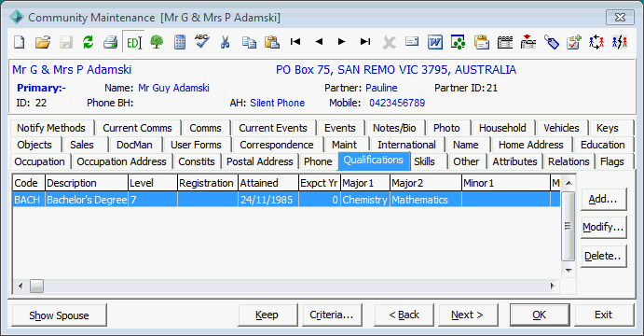Click the green dots window icon
The width and height of the screenshot is (644, 336).
[458, 42]
